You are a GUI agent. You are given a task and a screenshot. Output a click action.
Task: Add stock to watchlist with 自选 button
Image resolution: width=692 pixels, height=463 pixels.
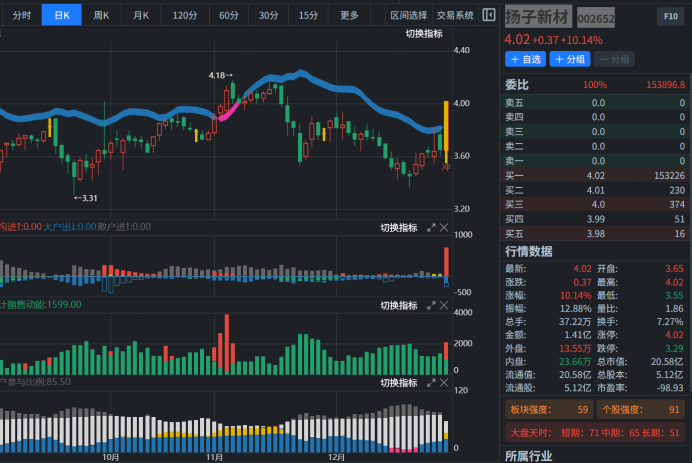525,59
